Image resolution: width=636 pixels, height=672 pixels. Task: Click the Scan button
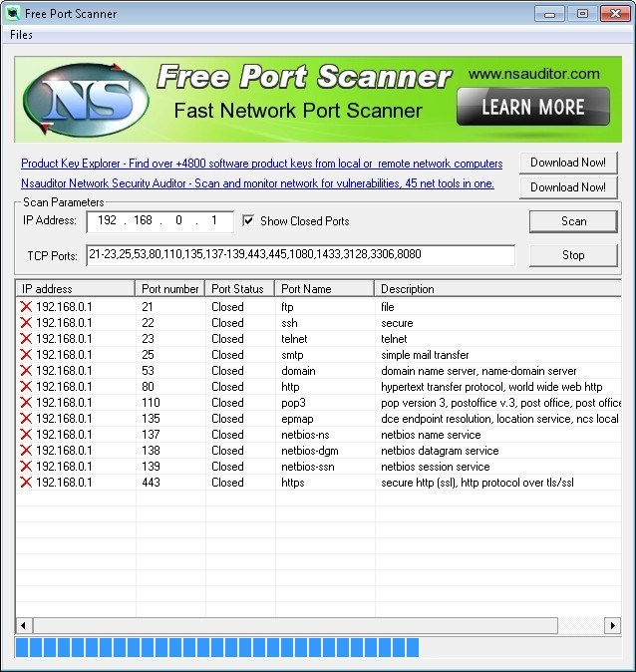(573, 221)
